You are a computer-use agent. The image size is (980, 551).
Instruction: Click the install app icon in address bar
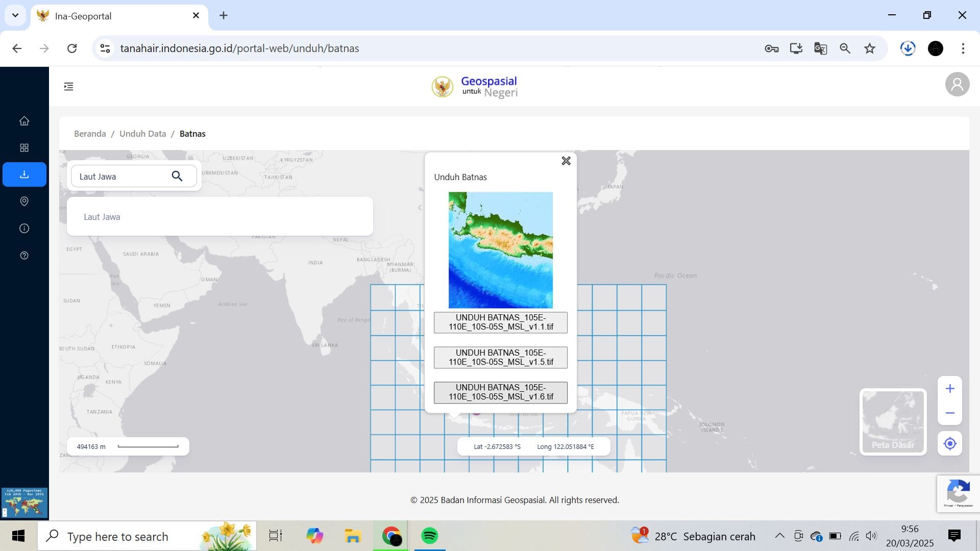[x=796, y=48]
